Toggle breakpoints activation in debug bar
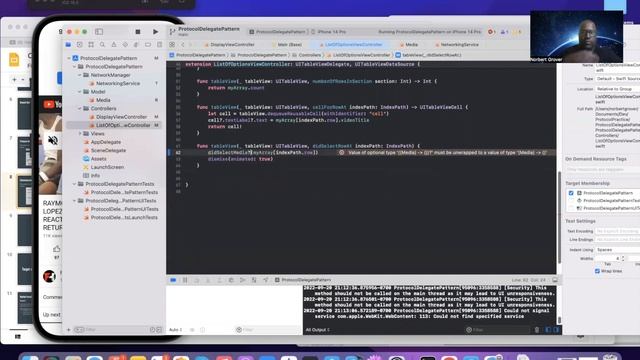This screenshot has height=360, width=640. click(x=173, y=280)
